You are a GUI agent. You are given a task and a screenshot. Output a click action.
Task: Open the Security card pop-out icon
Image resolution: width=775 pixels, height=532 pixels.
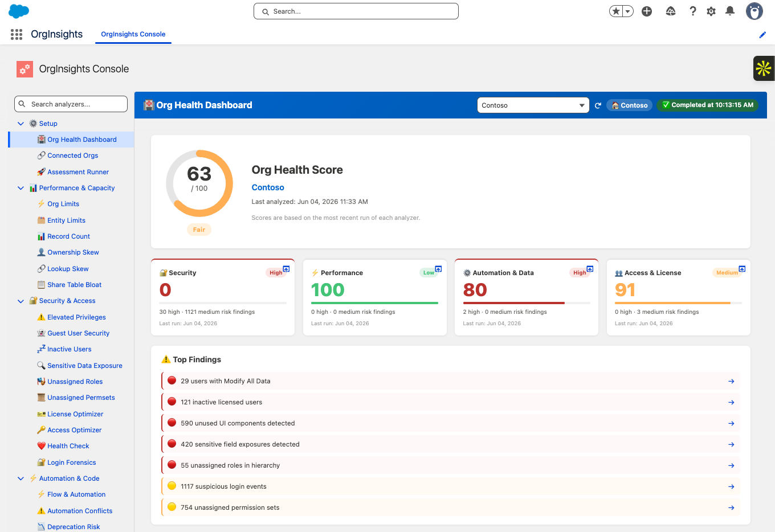tap(287, 269)
